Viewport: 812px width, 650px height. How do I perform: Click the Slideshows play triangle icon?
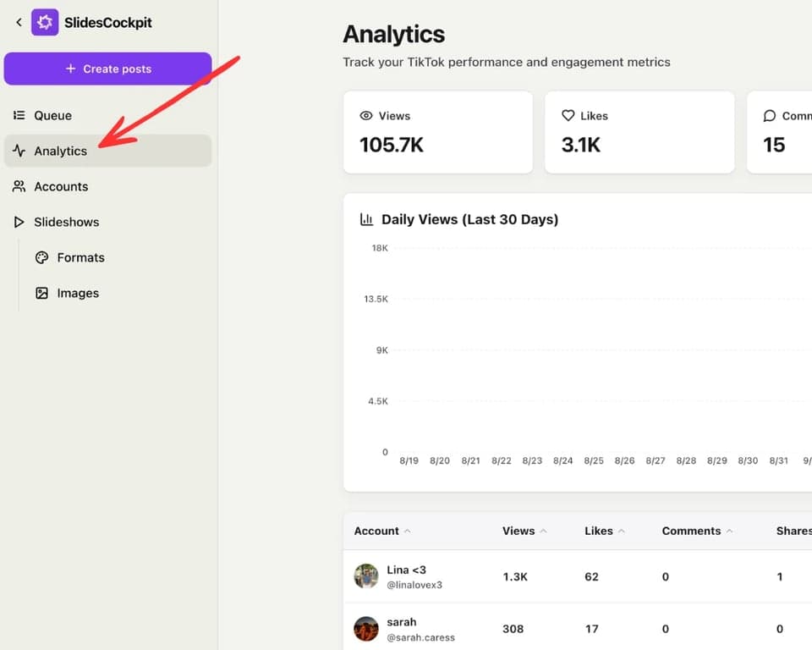(19, 222)
